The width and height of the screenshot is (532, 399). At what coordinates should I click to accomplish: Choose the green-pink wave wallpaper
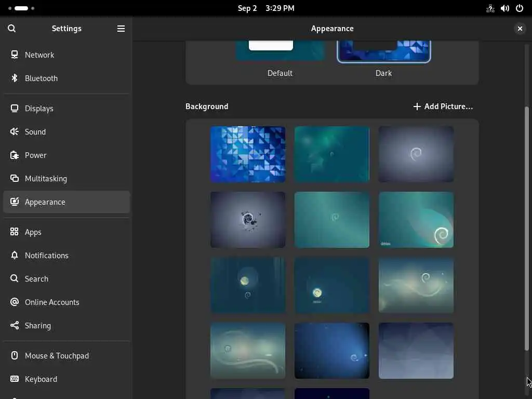coord(248,351)
